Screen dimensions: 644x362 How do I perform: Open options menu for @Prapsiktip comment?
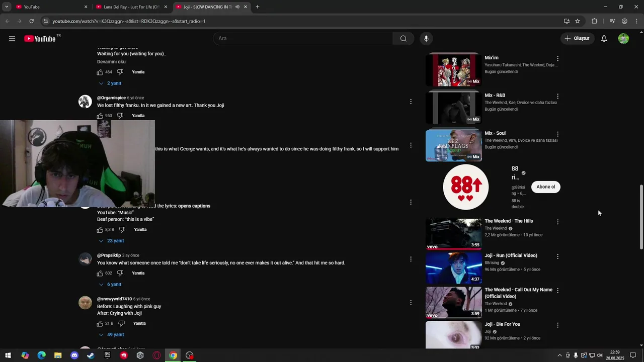[x=411, y=259]
